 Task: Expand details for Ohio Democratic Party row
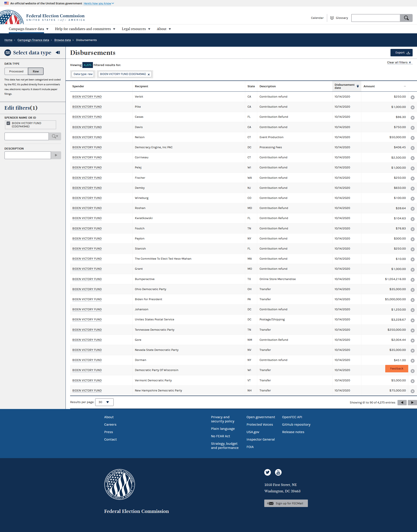pos(412,290)
